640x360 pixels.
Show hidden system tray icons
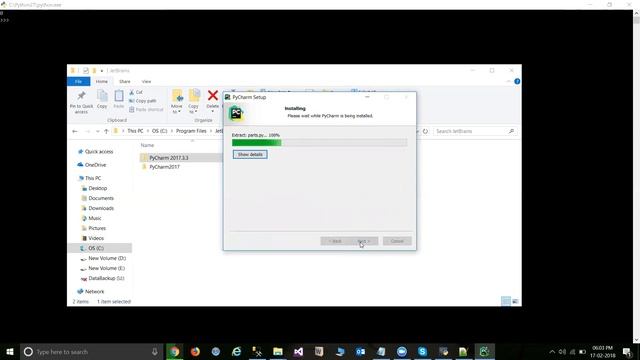click(x=552, y=351)
